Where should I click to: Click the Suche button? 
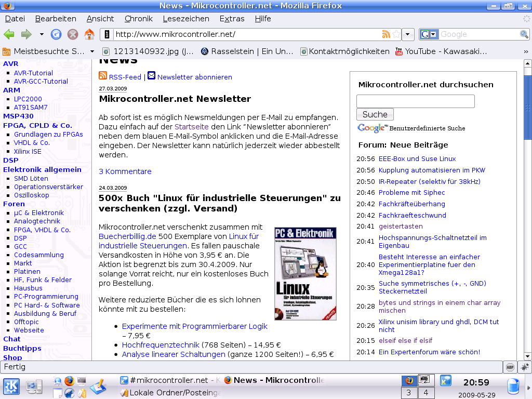[x=375, y=114]
